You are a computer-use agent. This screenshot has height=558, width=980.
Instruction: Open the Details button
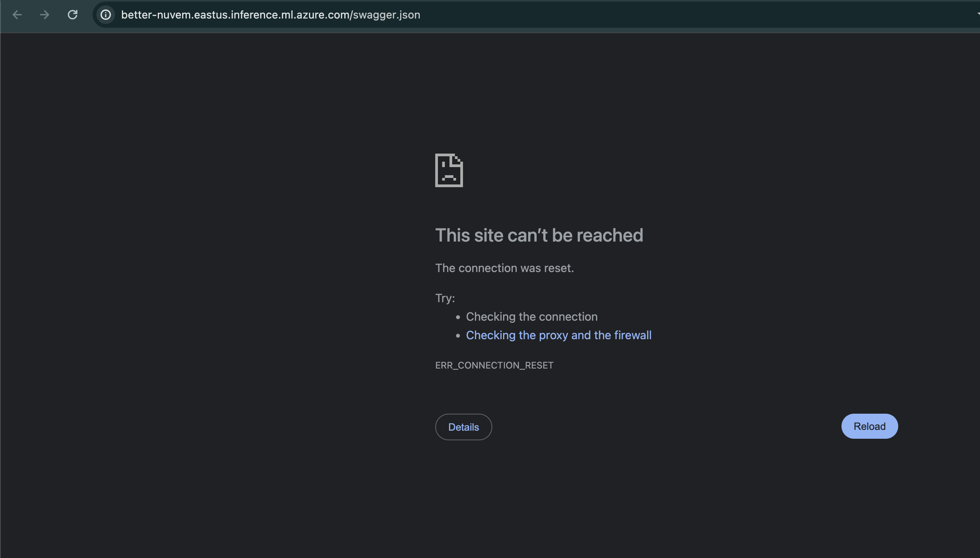[463, 427]
